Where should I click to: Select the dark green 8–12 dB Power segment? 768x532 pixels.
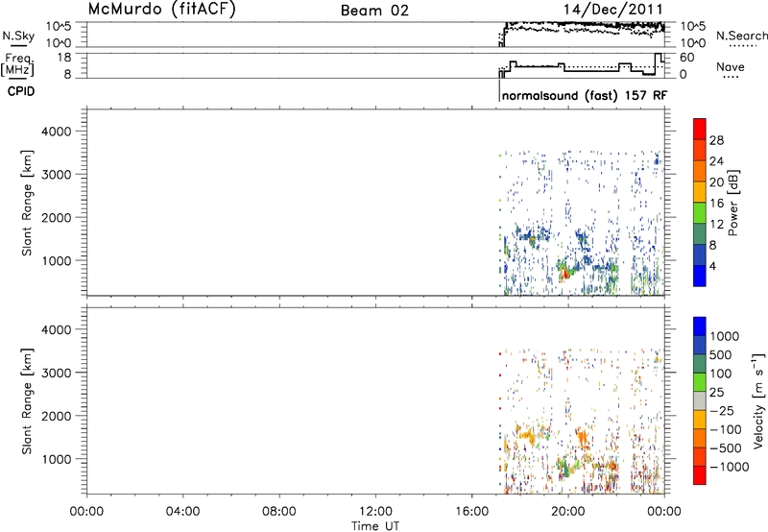700,233
